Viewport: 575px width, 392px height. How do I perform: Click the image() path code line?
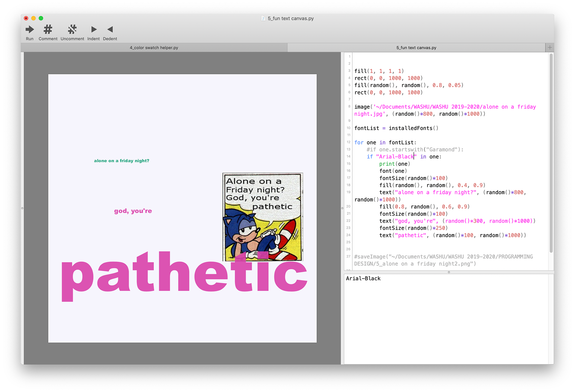tap(445, 110)
